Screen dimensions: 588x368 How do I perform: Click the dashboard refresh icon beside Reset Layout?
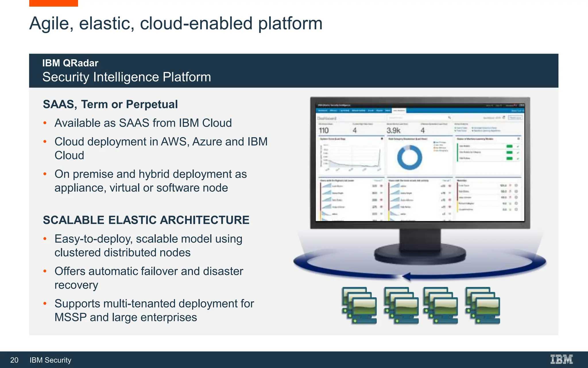pos(504,118)
